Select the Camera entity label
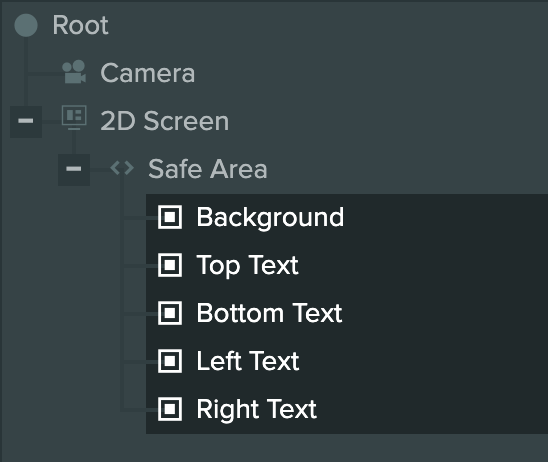This screenshot has height=462, width=548. tap(147, 73)
